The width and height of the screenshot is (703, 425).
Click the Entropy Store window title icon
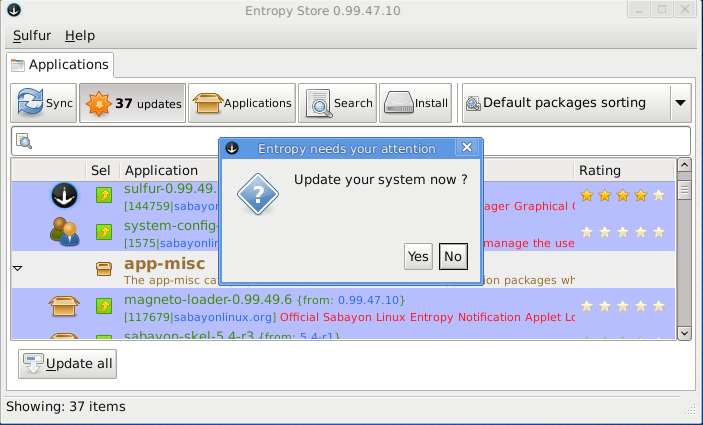(14, 10)
